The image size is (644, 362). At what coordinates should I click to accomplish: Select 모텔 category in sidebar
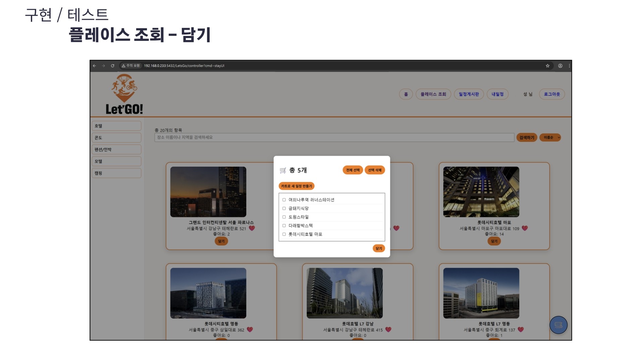point(116,161)
